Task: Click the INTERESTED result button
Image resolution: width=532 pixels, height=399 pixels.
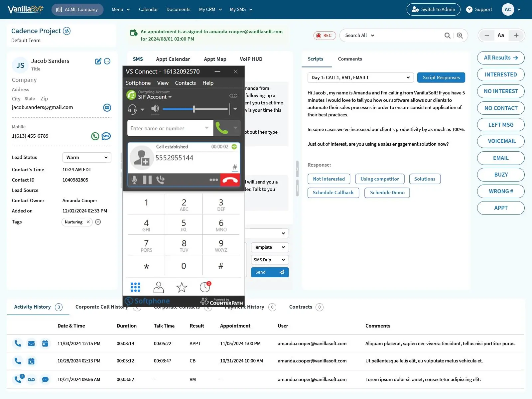Action: [501, 74]
